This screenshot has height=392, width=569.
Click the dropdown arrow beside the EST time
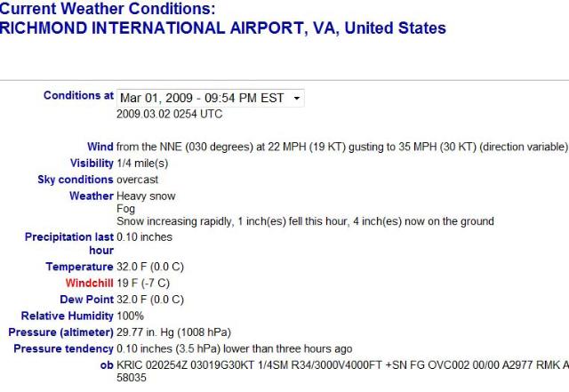[x=296, y=98]
